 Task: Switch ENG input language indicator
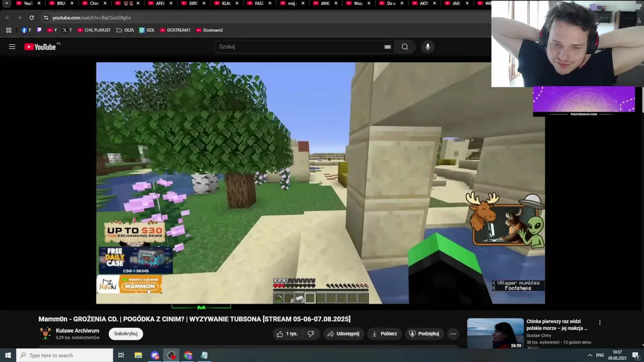coord(600,355)
